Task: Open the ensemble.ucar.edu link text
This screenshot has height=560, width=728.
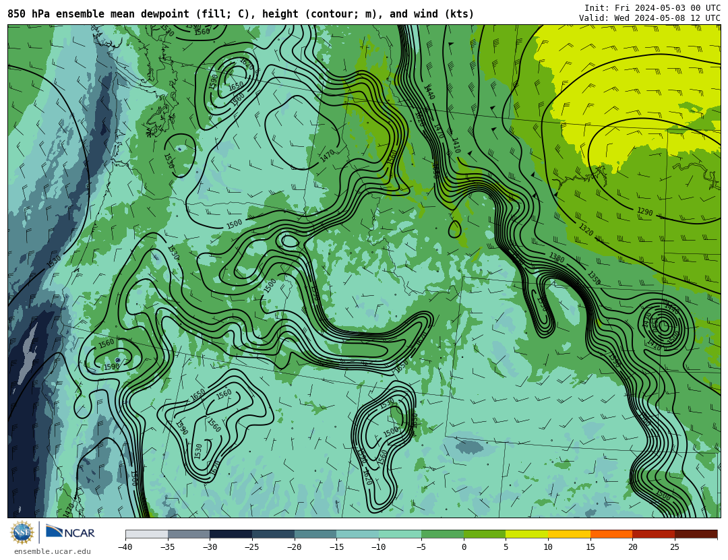Action: tap(52, 552)
